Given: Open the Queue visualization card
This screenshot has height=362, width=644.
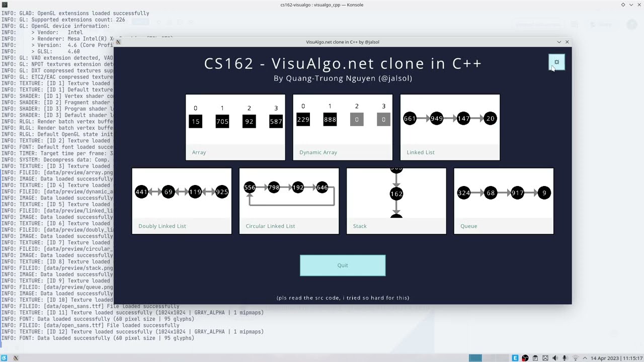Looking at the screenshot, I should tap(504, 201).
